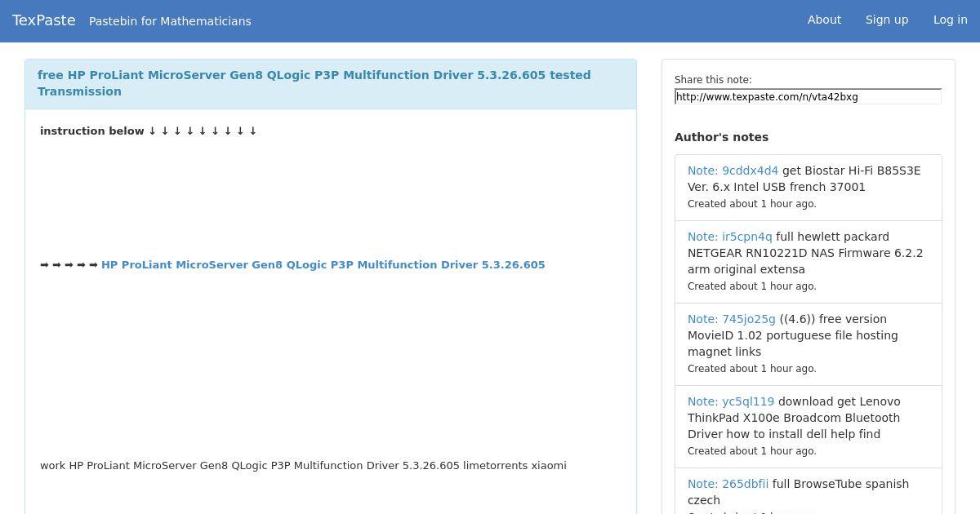Click 'Created about 1 hour ago' under ir5cpn4q
Image resolution: width=980 pixels, height=514 pixels.
[752, 286]
